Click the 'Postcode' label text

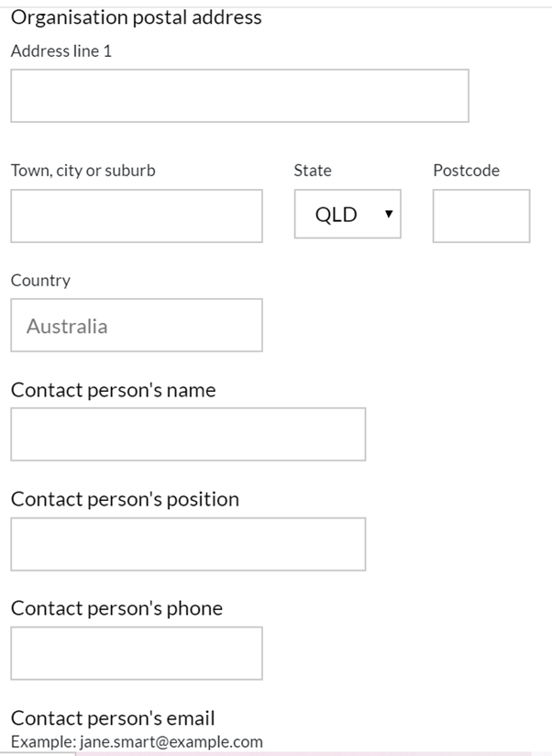point(466,171)
